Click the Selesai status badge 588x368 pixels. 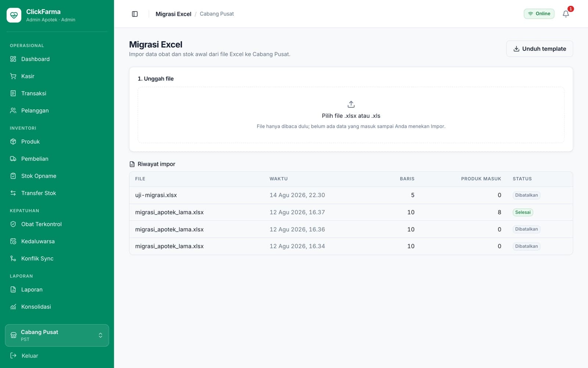(523, 212)
